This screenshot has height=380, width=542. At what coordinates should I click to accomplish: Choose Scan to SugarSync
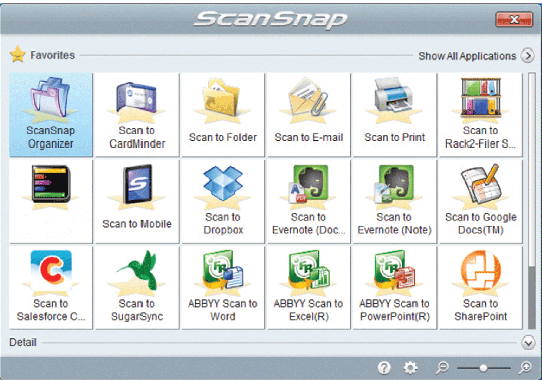pos(137,287)
